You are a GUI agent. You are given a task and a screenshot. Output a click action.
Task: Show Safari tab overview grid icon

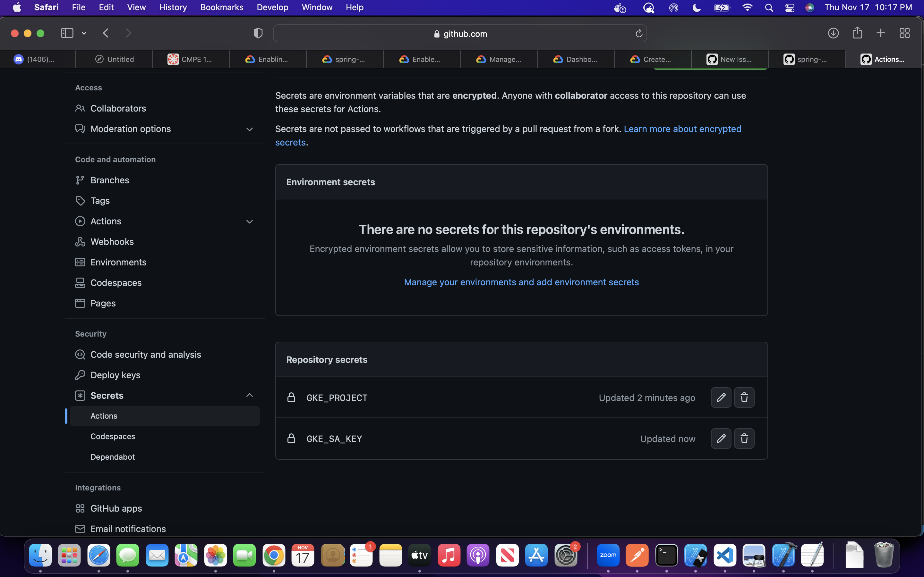click(x=904, y=33)
